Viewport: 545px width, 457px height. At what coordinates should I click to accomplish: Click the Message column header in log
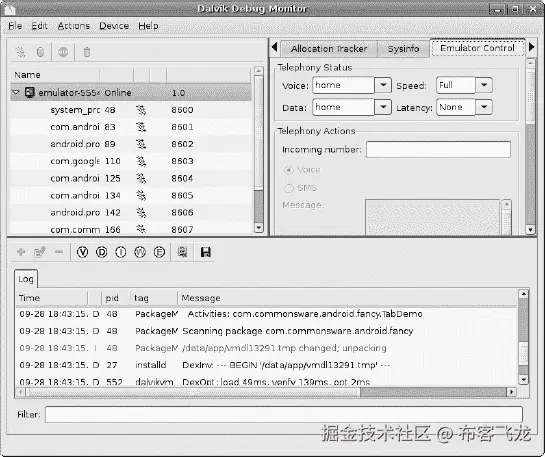click(348, 298)
